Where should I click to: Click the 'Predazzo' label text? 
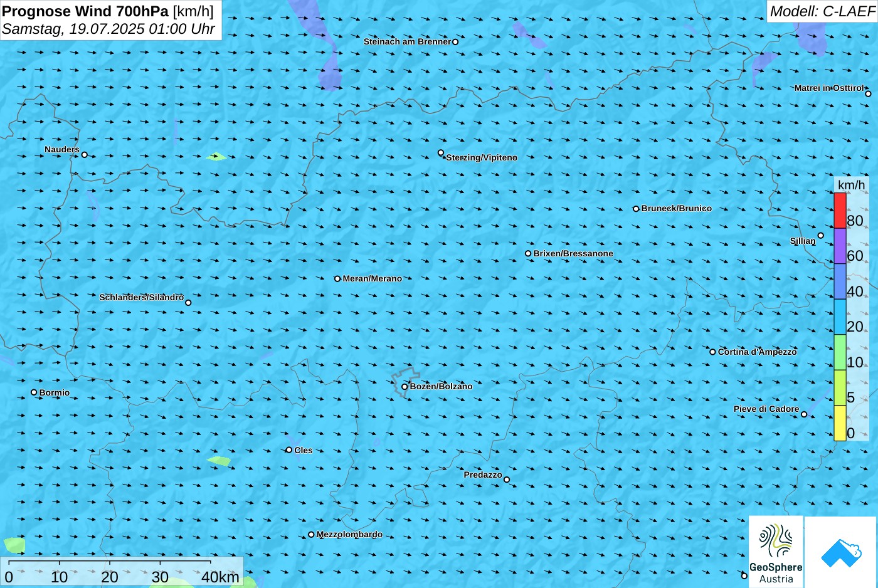[x=483, y=475]
